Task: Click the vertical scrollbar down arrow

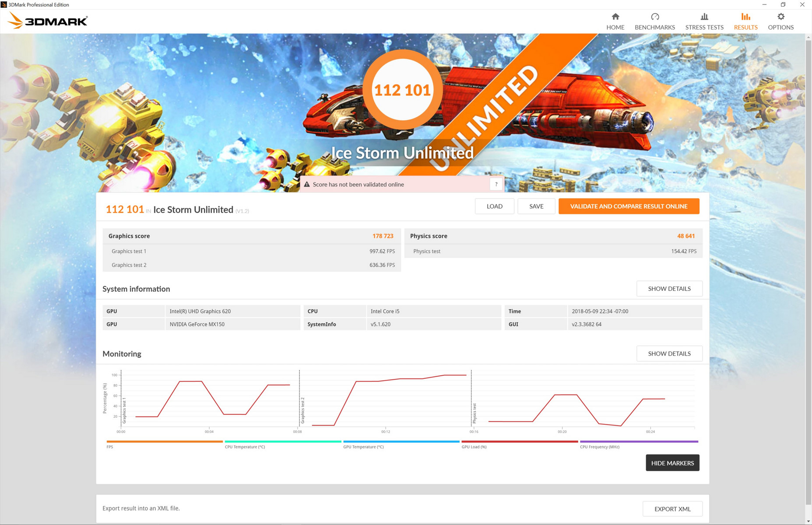Action: 808,521
